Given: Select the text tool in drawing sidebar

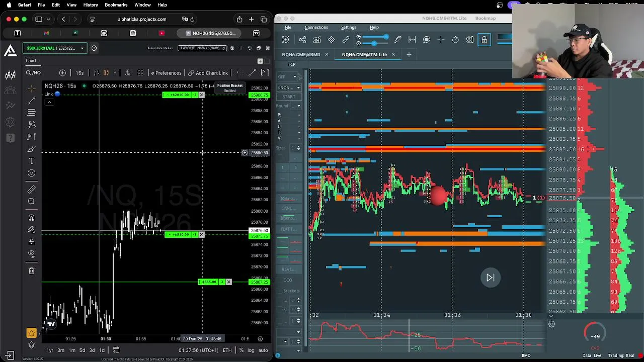Looking at the screenshot, I should 32,161.
